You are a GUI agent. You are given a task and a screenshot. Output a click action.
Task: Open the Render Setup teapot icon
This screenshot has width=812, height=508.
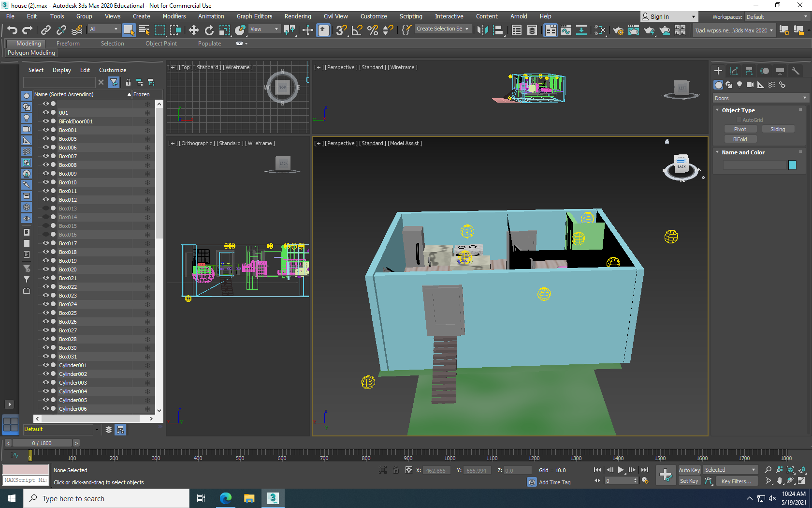click(x=618, y=30)
